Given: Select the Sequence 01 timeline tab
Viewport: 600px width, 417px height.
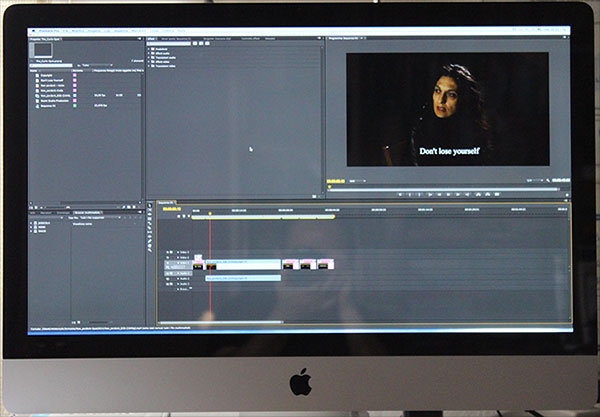Looking at the screenshot, I should click(167, 203).
